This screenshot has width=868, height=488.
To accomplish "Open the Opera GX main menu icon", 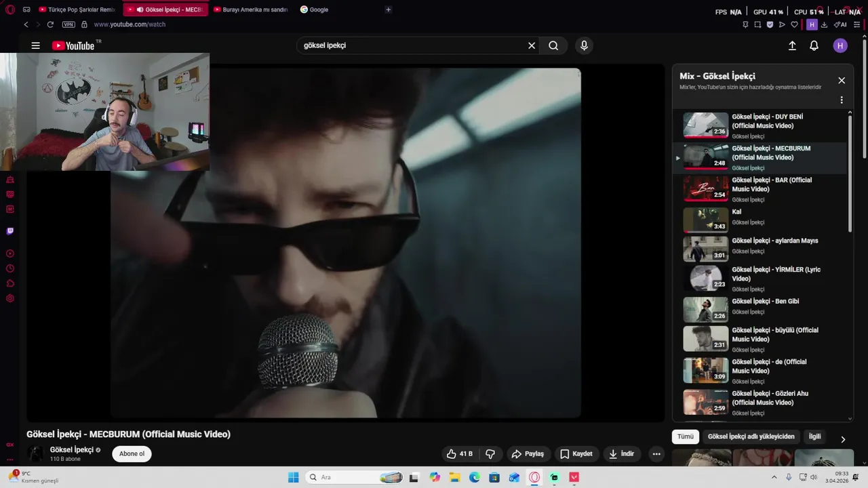I will tap(10, 9).
